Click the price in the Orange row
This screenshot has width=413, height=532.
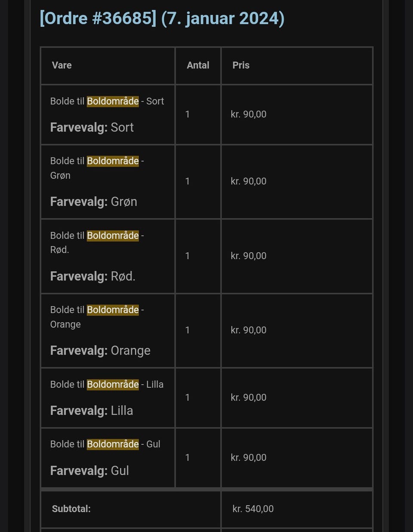point(248,330)
